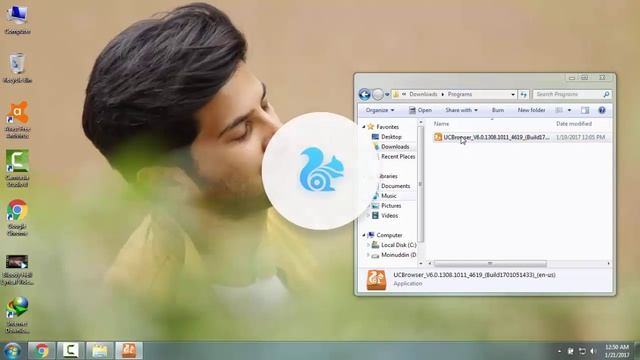Select Recent Places in Favorites
Image resolution: width=640 pixels, height=360 pixels.
pos(398,156)
